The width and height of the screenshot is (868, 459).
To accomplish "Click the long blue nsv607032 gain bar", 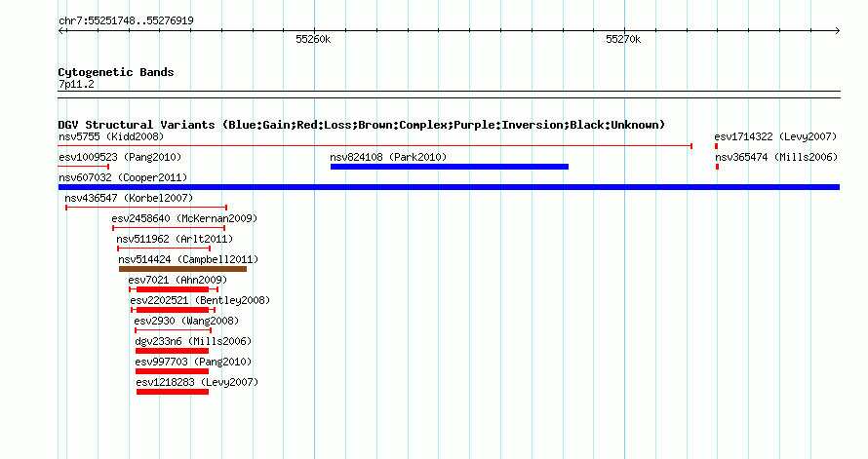I will tap(449, 187).
